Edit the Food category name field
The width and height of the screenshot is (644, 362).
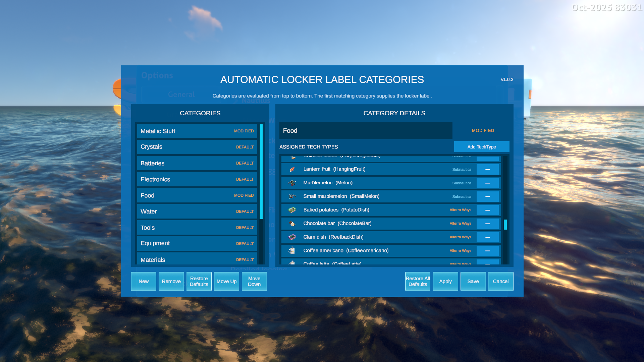[x=366, y=130]
